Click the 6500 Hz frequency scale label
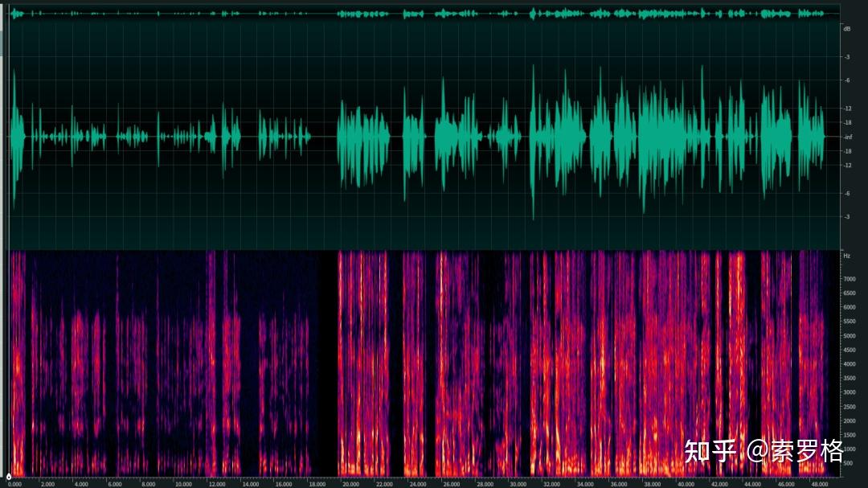Screen dimensions: 868x488 (x=850, y=293)
